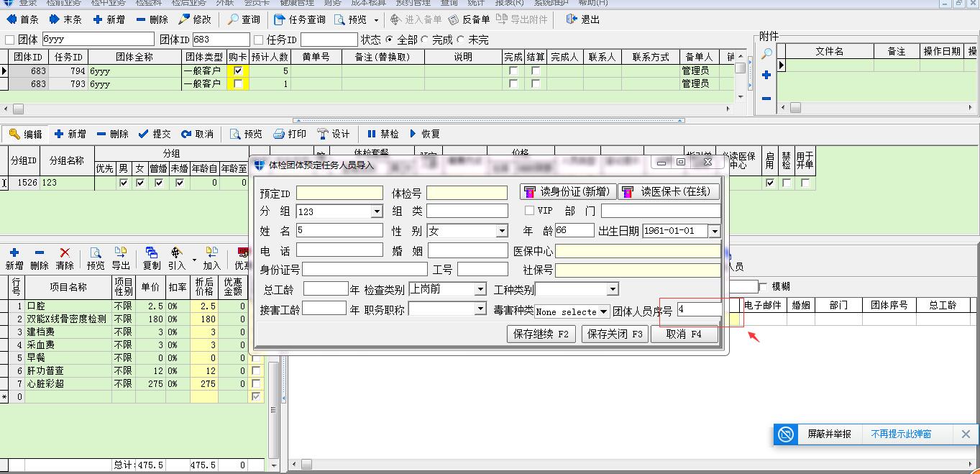Open 任务查询 from the toolbar

click(301, 19)
